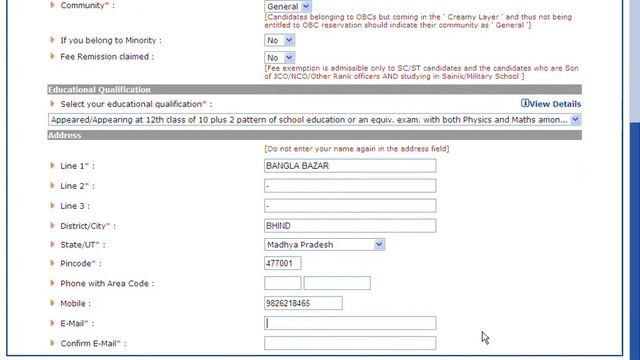Click the Address section header
The height and width of the screenshot is (360, 640).
coord(314,135)
